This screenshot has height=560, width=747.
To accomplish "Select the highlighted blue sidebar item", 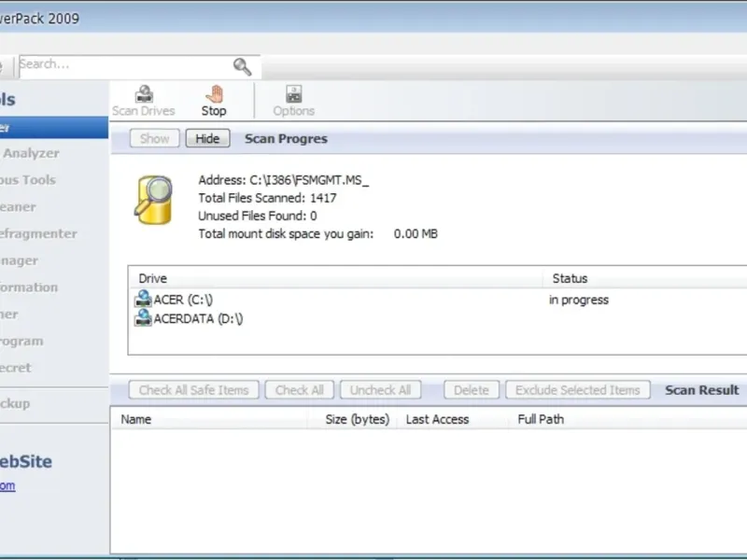I will (54, 128).
